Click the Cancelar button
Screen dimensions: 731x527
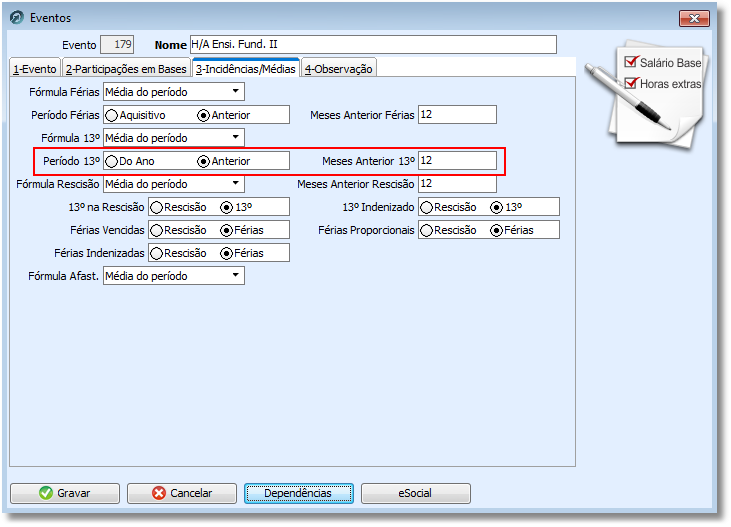point(182,493)
